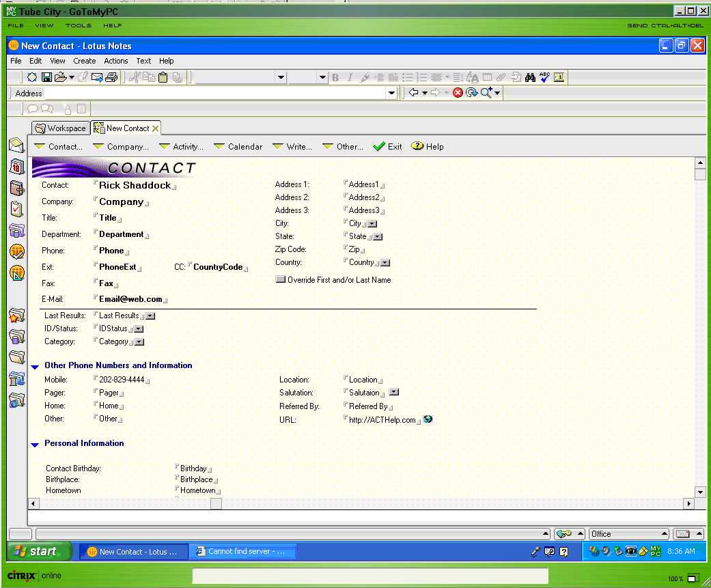
Task: Open the File menu in Lotus Notes
Action: pos(16,61)
